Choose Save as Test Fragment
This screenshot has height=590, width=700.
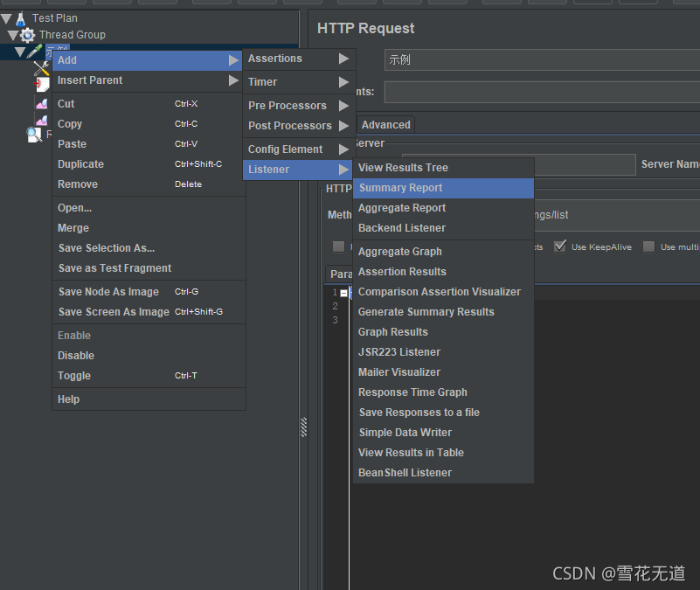pyautogui.click(x=149, y=268)
